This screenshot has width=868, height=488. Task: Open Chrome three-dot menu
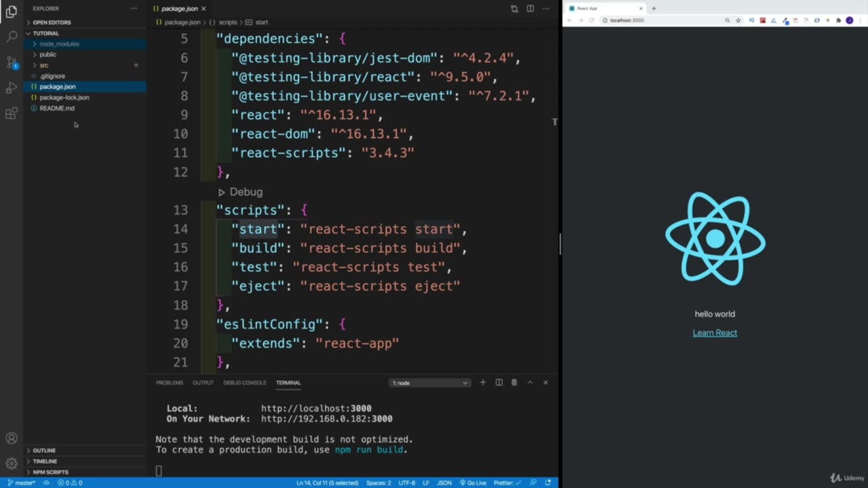pyautogui.click(x=861, y=20)
